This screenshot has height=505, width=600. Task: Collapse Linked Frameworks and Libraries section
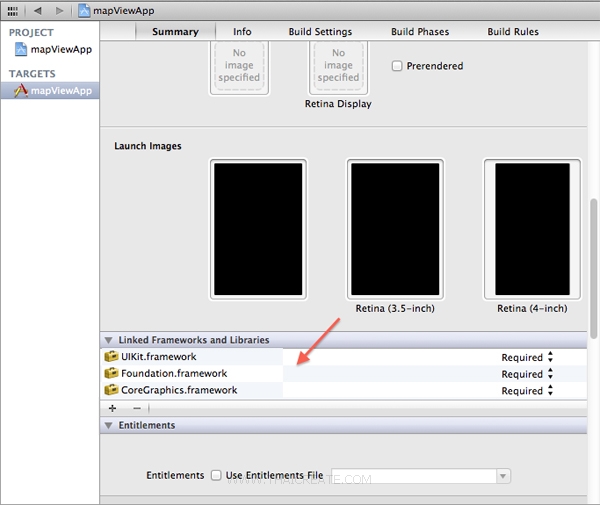point(109,340)
